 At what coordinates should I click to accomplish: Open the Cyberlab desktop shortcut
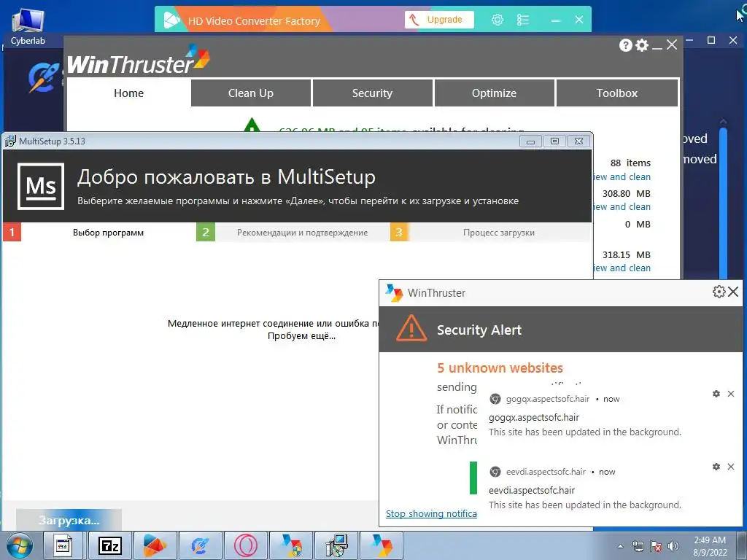[28, 27]
